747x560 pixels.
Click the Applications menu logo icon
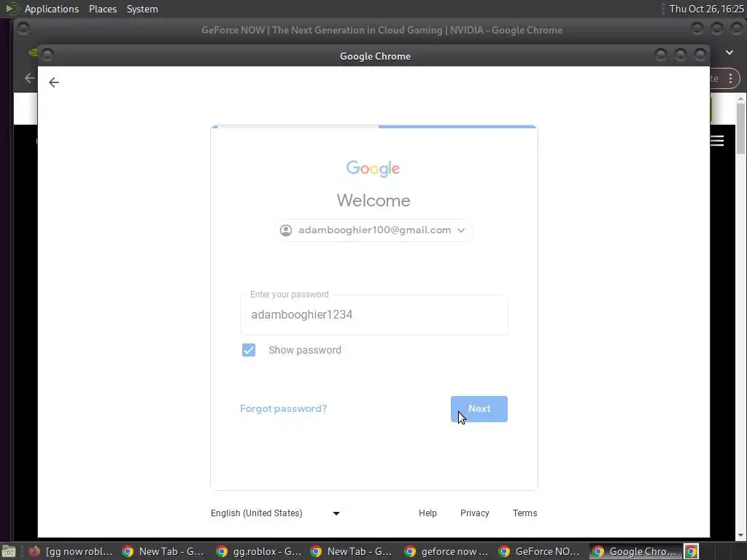pyautogui.click(x=12, y=9)
